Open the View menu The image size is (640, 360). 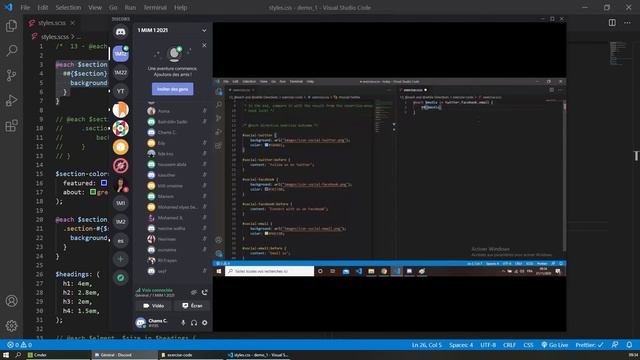pos(95,7)
